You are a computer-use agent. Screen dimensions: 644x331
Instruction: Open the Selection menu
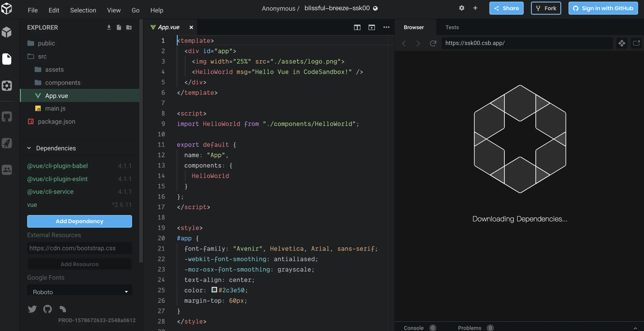pos(83,10)
